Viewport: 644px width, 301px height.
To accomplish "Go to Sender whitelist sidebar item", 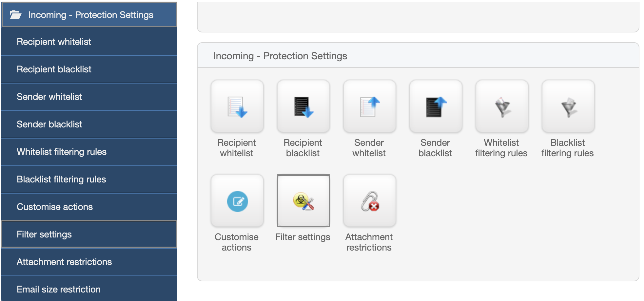I will coord(89,97).
